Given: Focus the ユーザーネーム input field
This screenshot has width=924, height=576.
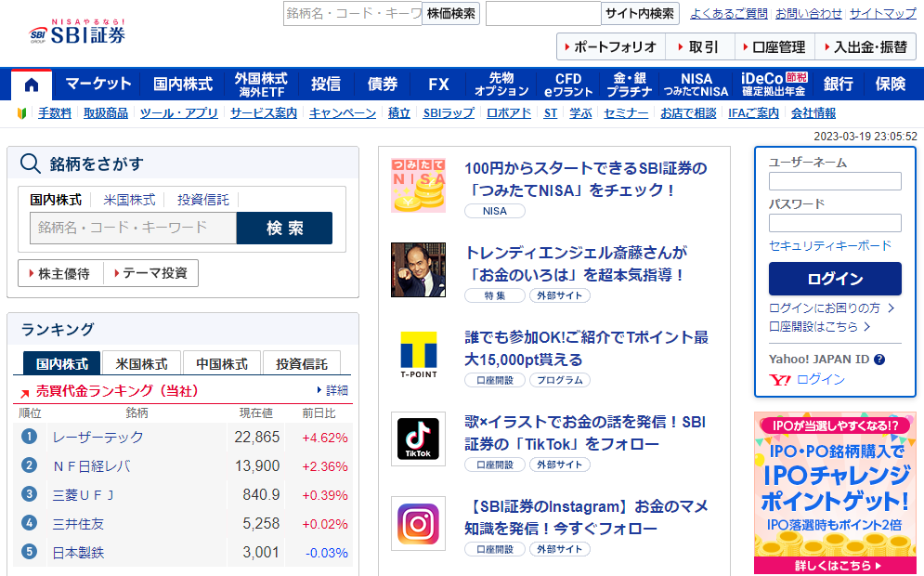Looking at the screenshot, I should click(x=835, y=181).
